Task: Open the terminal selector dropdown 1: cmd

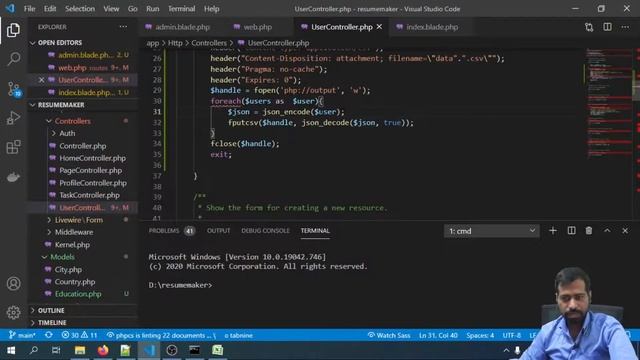Action: [491, 231]
